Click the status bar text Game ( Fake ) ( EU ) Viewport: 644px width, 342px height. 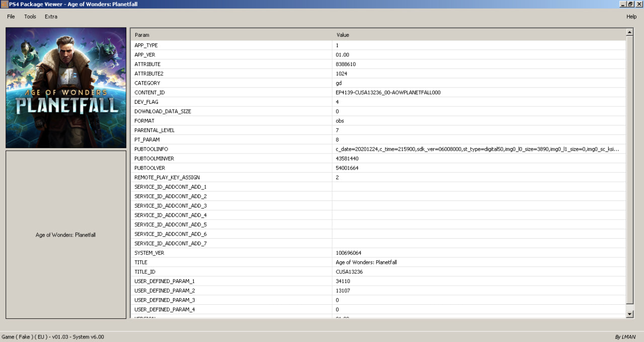point(25,337)
